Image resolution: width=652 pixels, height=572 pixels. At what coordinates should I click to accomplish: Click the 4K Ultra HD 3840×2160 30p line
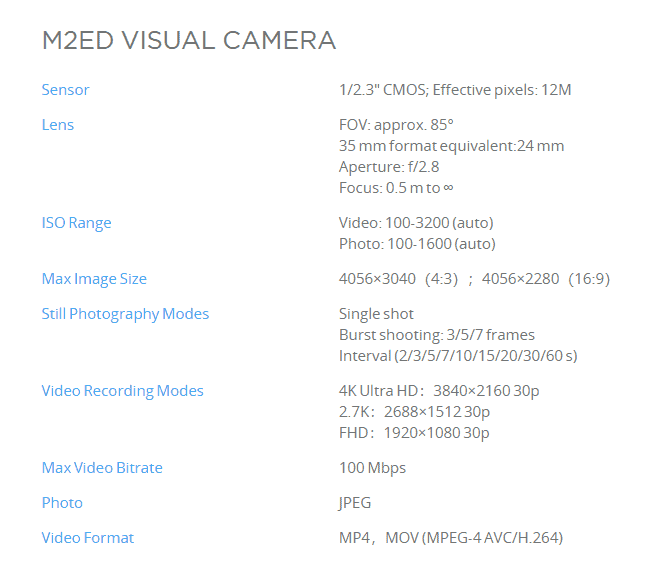point(439,391)
